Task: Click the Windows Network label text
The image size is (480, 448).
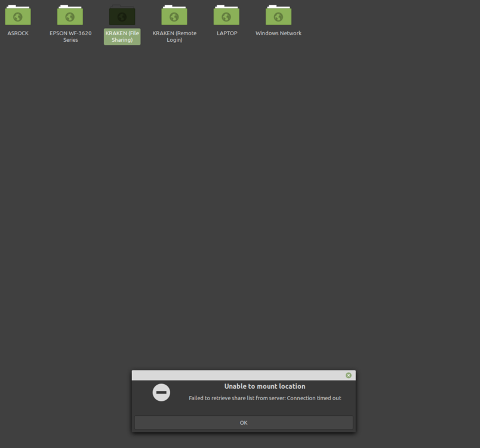Action: click(x=279, y=33)
